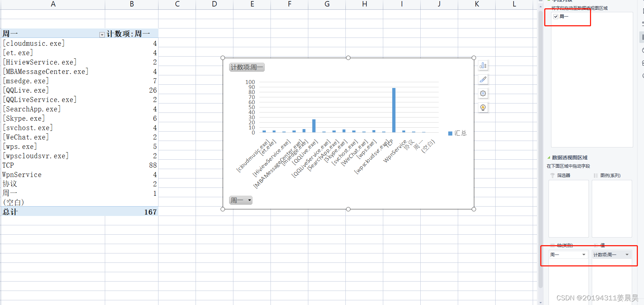Toggle the 周一 field checkbox in the field list
644x305 pixels.
(556, 17)
